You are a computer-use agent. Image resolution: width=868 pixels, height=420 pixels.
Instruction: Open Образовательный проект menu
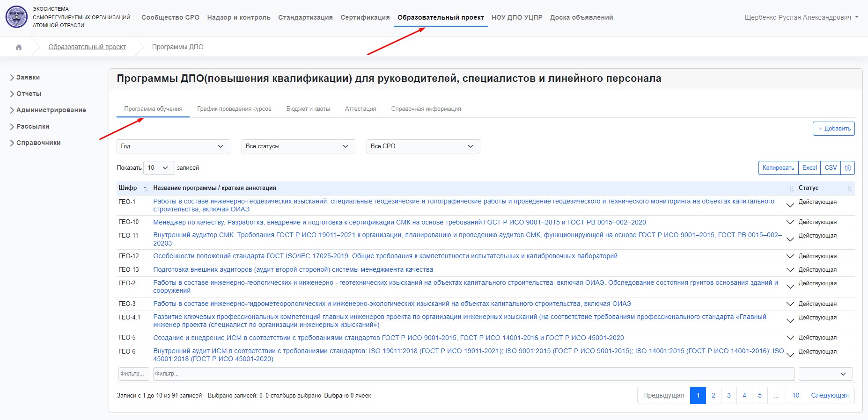tap(441, 17)
